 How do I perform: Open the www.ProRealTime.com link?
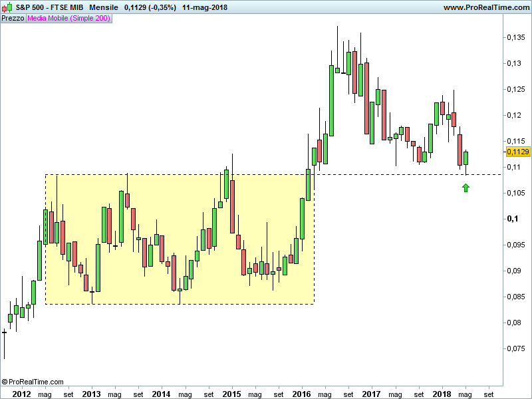tap(486, 7)
